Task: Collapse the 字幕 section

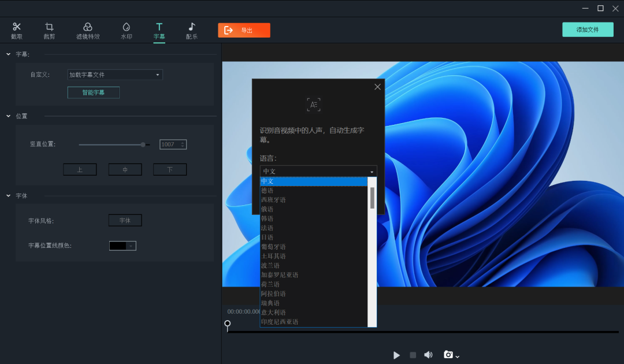Action: click(x=8, y=54)
